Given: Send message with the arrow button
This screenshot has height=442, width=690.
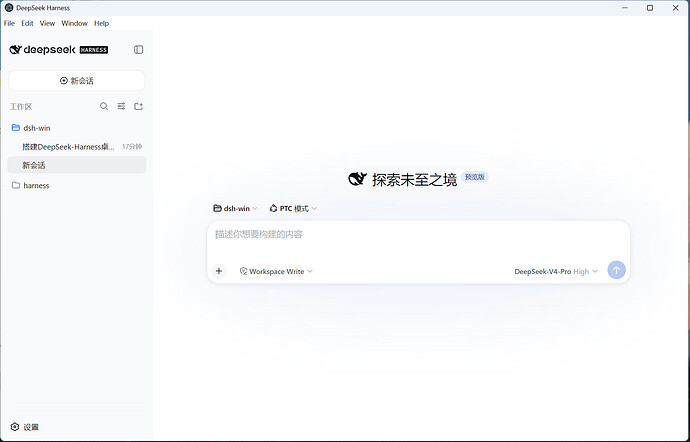Looking at the screenshot, I should point(617,270).
